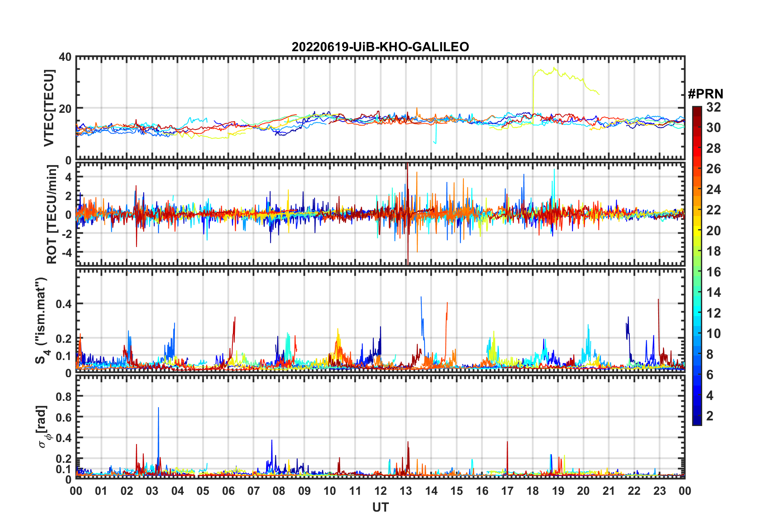
Task: Click the 0.8 tick on sigma-phi axis
Action: coord(64,396)
